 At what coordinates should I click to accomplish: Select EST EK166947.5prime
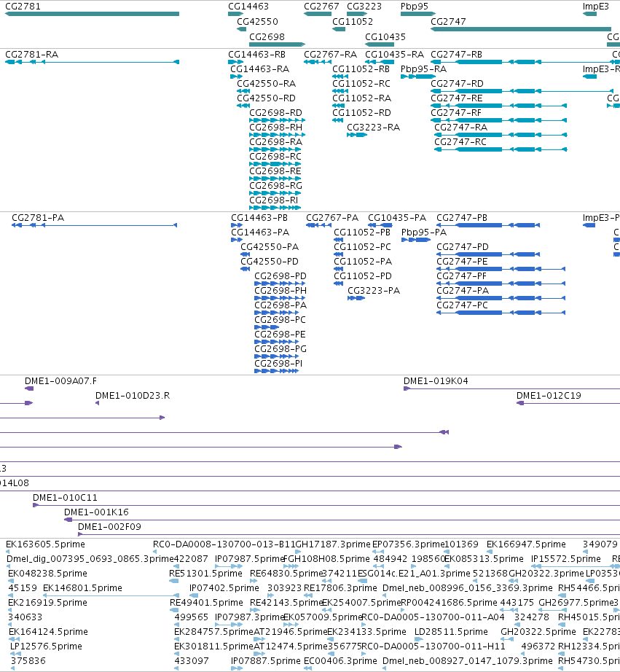(526, 544)
